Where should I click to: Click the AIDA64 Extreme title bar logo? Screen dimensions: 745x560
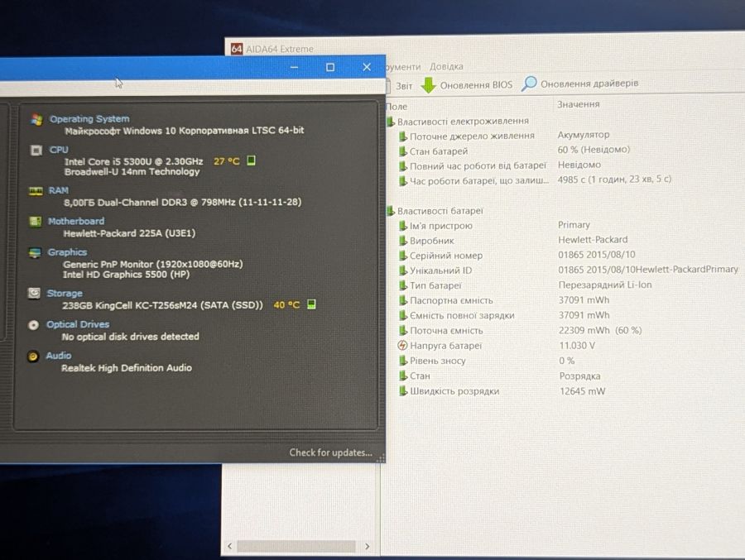click(x=237, y=49)
